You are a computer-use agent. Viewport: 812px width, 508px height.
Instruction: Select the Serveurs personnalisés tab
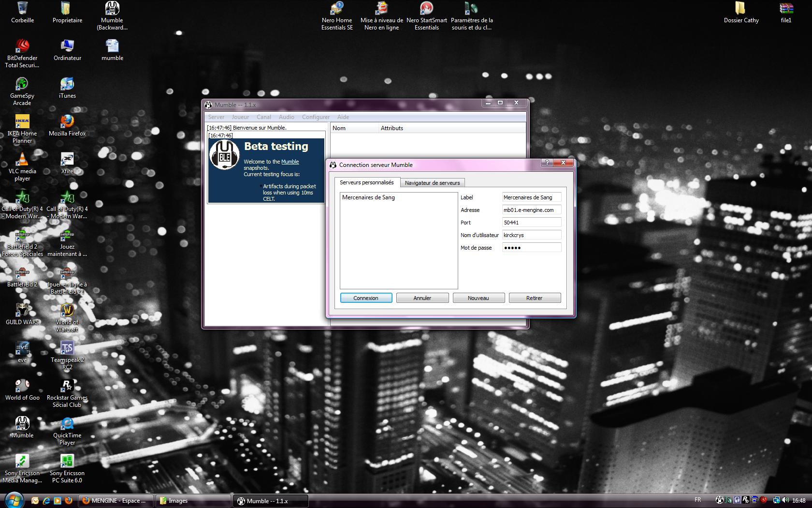367,182
